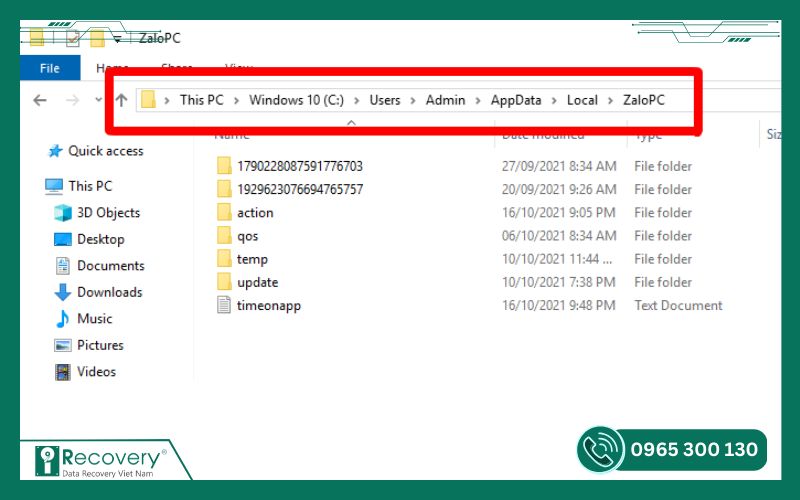
Task: Click the Desktop icon in sidebar
Action: [63, 239]
